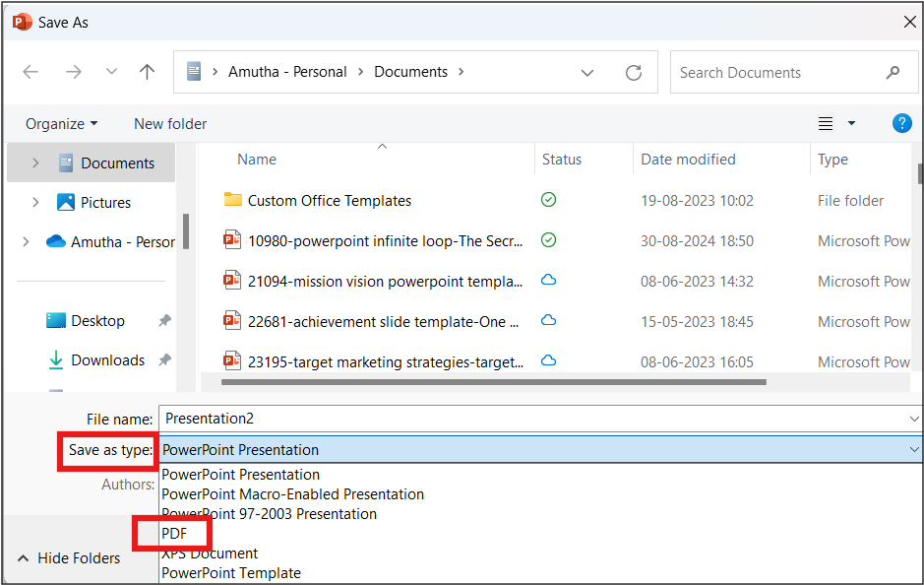This screenshot has height=585, width=924.
Task: Click cloud status icon of 21094 file
Action: (549, 280)
